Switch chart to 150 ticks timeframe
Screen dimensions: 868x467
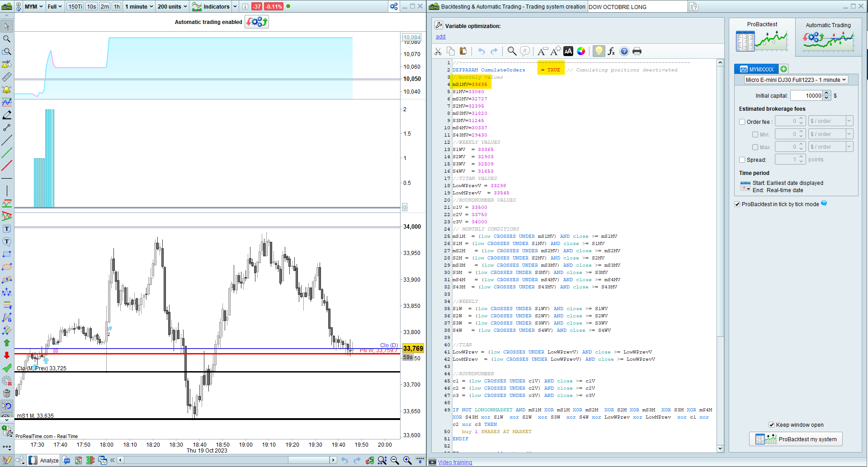75,7
